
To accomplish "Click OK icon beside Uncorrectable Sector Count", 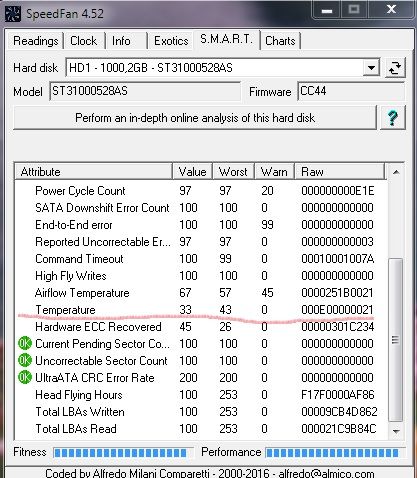I will 25,360.
